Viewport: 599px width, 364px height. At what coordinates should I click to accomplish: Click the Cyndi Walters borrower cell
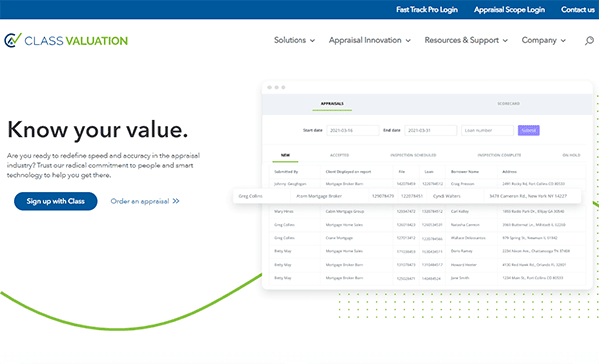(x=447, y=196)
